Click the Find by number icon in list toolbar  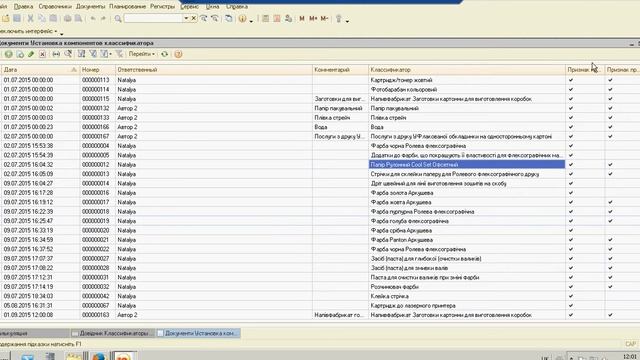(x=68, y=54)
